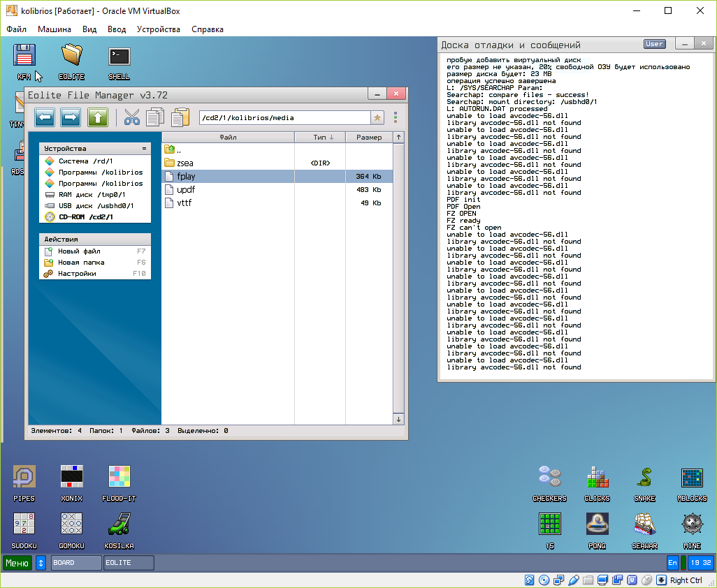Click Новая папка in actions panel
The width and height of the screenshot is (717, 588).
click(x=81, y=263)
